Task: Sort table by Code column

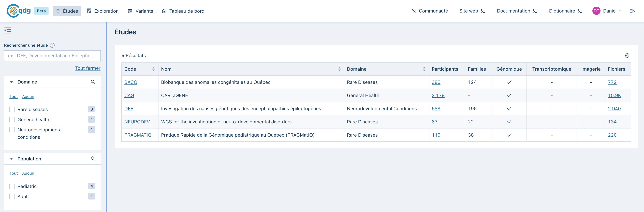Action: [153, 69]
